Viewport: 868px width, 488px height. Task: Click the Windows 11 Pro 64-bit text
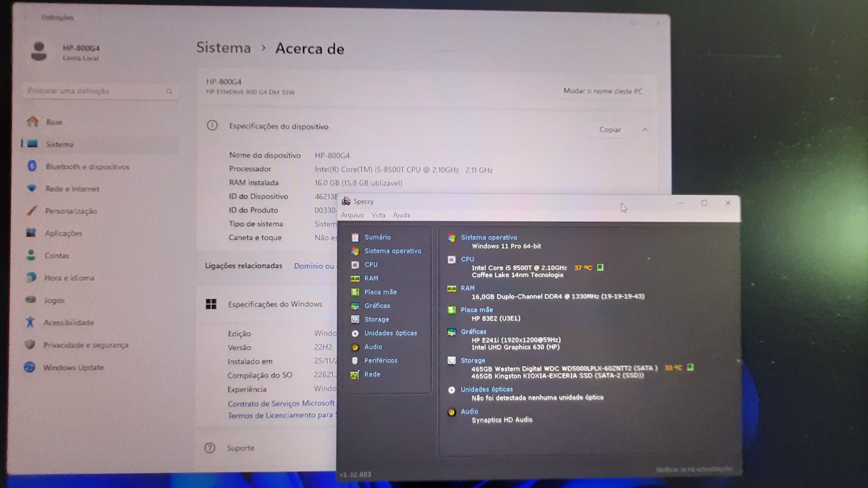coord(506,246)
